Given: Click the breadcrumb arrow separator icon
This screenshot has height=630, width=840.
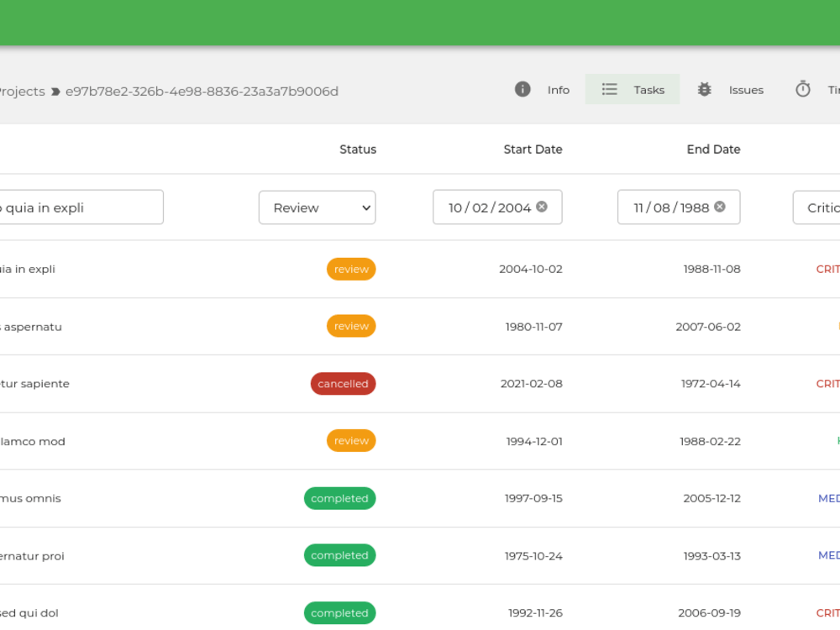Looking at the screenshot, I should pos(55,92).
